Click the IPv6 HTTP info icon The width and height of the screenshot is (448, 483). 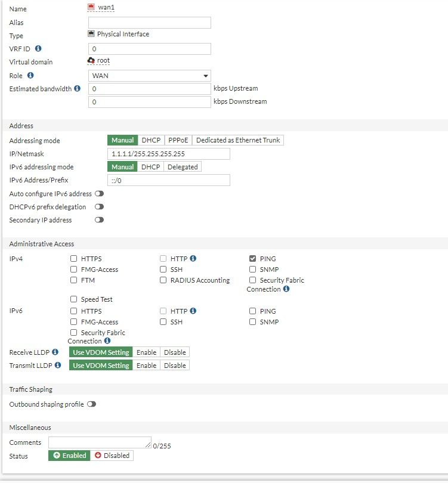193,311
